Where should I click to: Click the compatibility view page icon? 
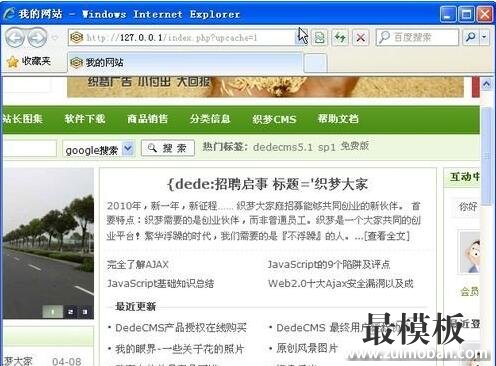pos(319,37)
